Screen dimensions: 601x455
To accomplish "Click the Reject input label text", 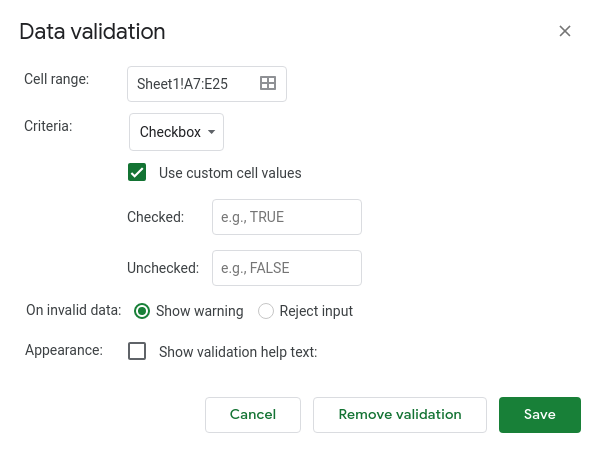I will (316, 311).
